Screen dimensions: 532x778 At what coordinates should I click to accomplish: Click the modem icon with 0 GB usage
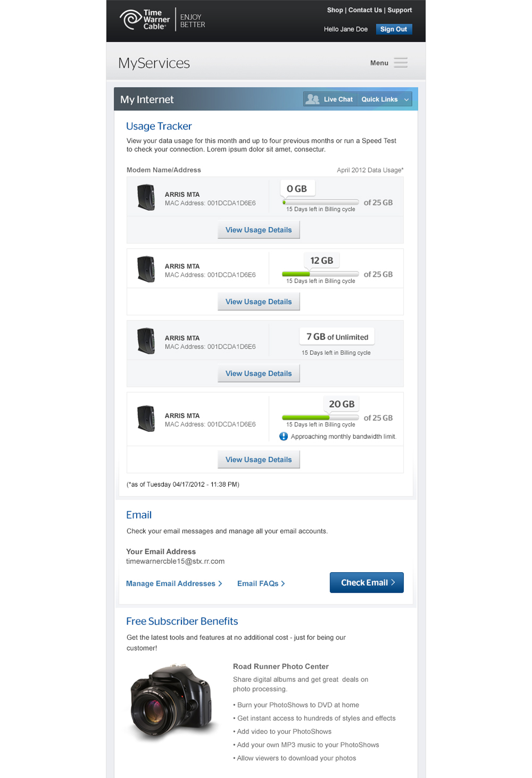pyautogui.click(x=146, y=197)
